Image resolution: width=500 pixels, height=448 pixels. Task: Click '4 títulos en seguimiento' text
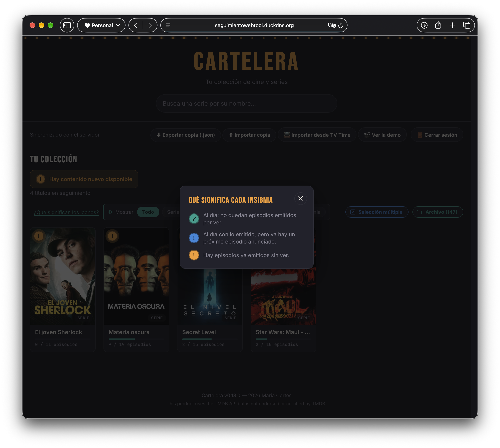[60, 193]
